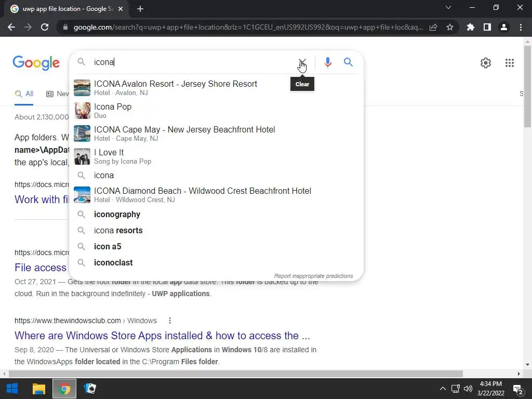Share this page from address bar
Screen dimensions: 532x399
433,27
